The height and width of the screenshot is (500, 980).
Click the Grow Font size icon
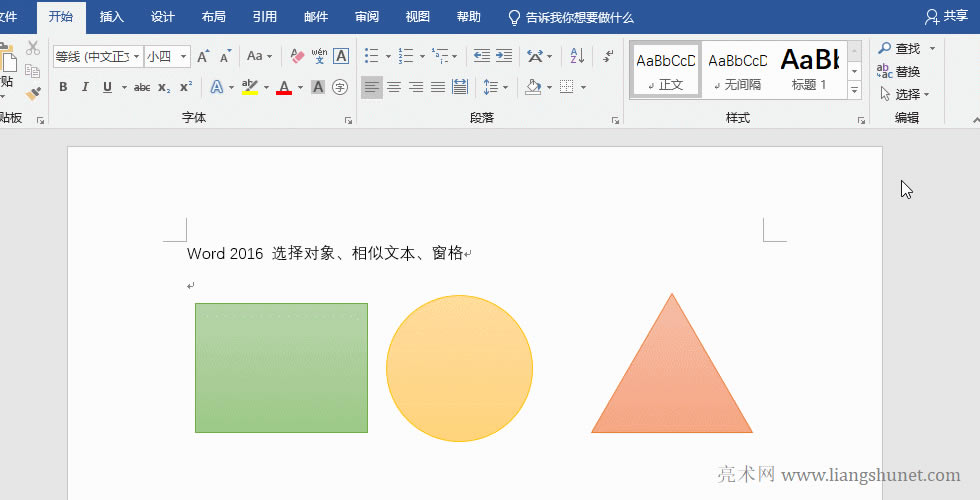click(203, 56)
